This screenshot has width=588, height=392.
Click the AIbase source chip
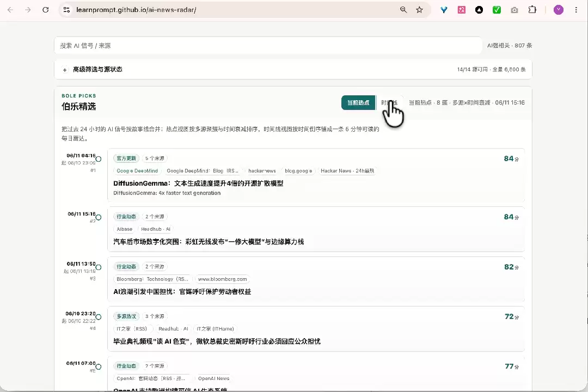[x=124, y=229]
